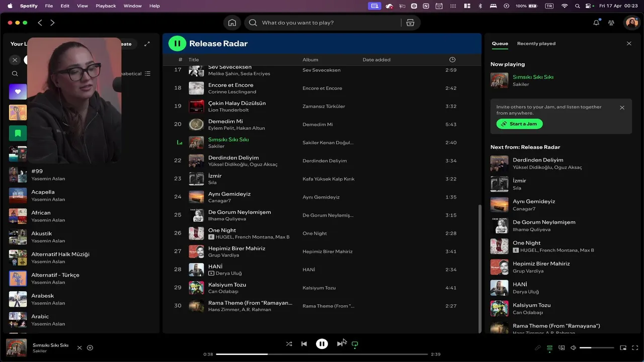Dismiss the Jam invitation card
This screenshot has width=644, height=362.
622,108
